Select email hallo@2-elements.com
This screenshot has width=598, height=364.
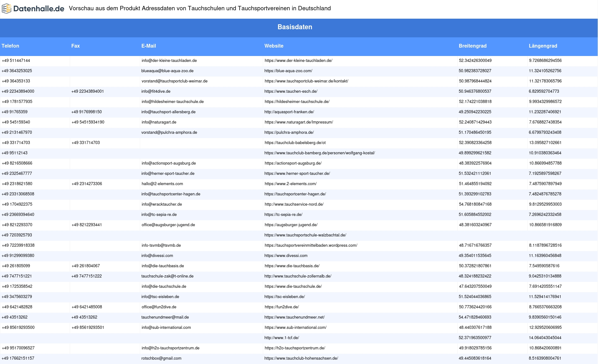tap(162, 184)
